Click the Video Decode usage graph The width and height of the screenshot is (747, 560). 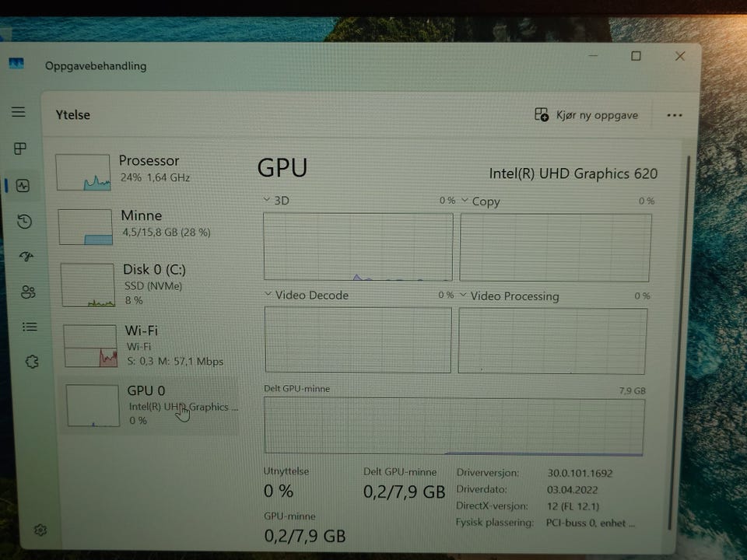tap(358, 340)
